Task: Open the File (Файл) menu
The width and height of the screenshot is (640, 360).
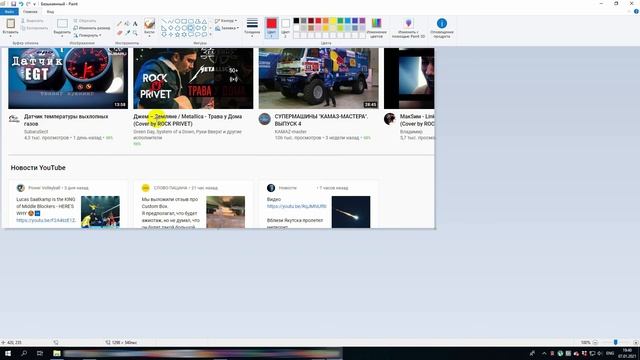Action: (x=9, y=11)
